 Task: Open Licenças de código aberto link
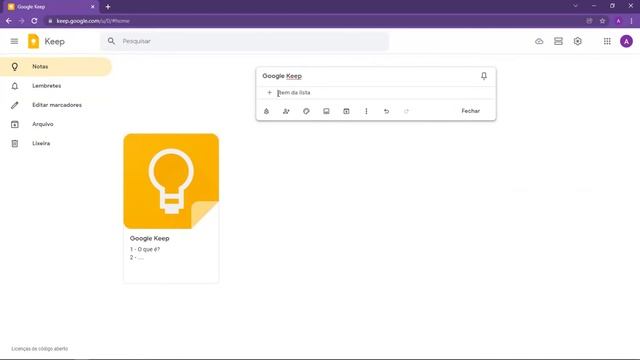pos(40,349)
